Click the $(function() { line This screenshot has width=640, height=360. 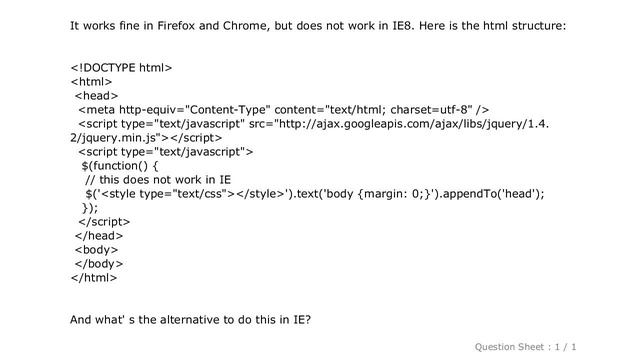tap(120, 166)
